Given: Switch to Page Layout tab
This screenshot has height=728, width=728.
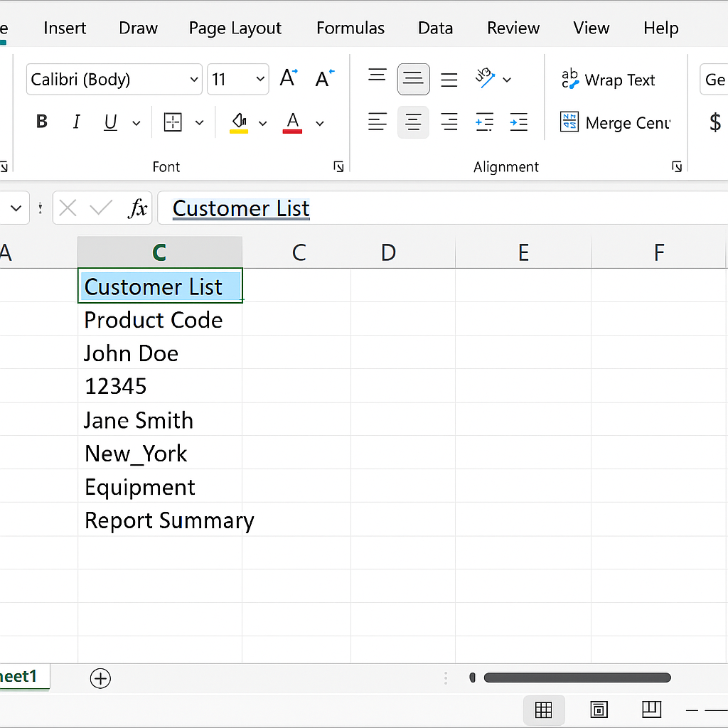Looking at the screenshot, I should click(x=235, y=28).
